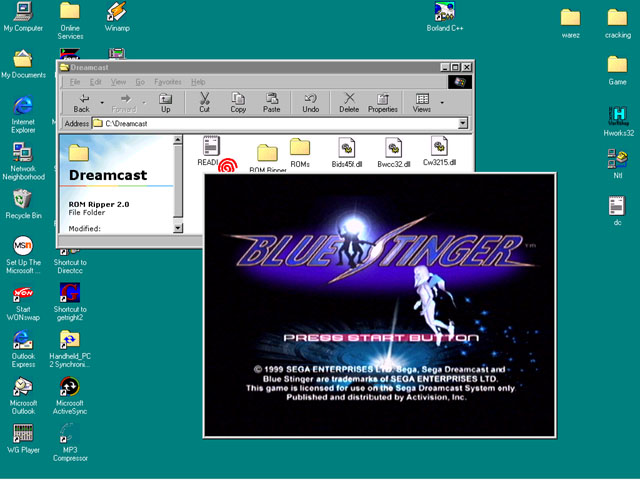Screen dimensions: 640x480
Task: Open Properties from the toolbar
Action: pos(382,103)
